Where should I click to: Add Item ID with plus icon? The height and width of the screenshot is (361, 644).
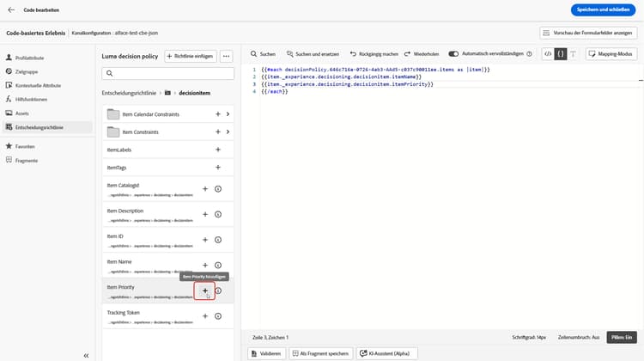click(x=205, y=240)
